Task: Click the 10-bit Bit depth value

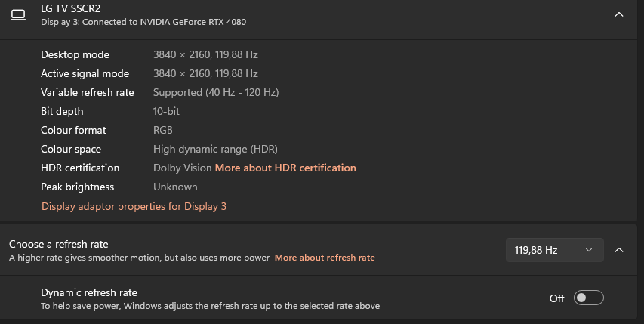Action: click(x=166, y=111)
